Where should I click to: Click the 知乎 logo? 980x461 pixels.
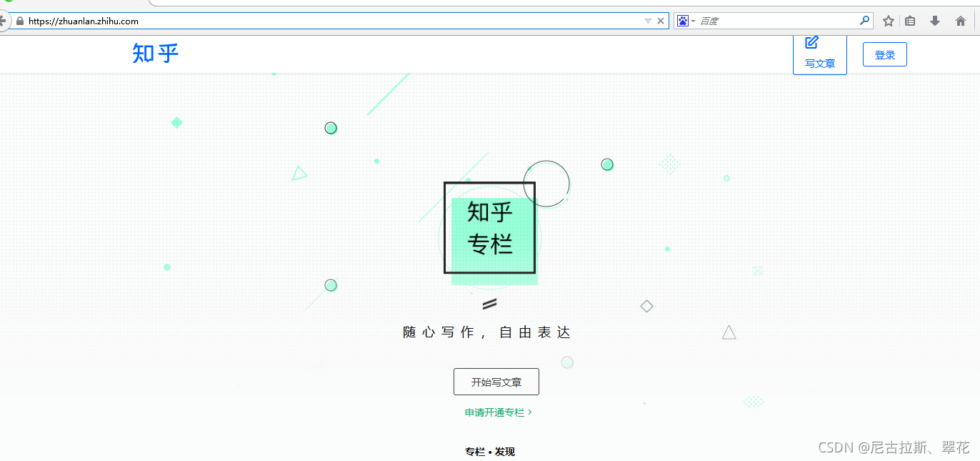point(155,53)
